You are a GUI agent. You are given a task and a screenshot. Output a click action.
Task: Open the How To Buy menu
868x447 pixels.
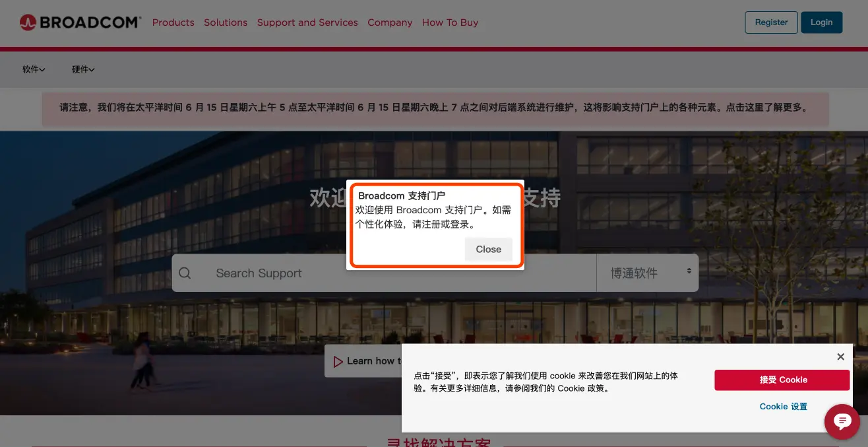(450, 22)
